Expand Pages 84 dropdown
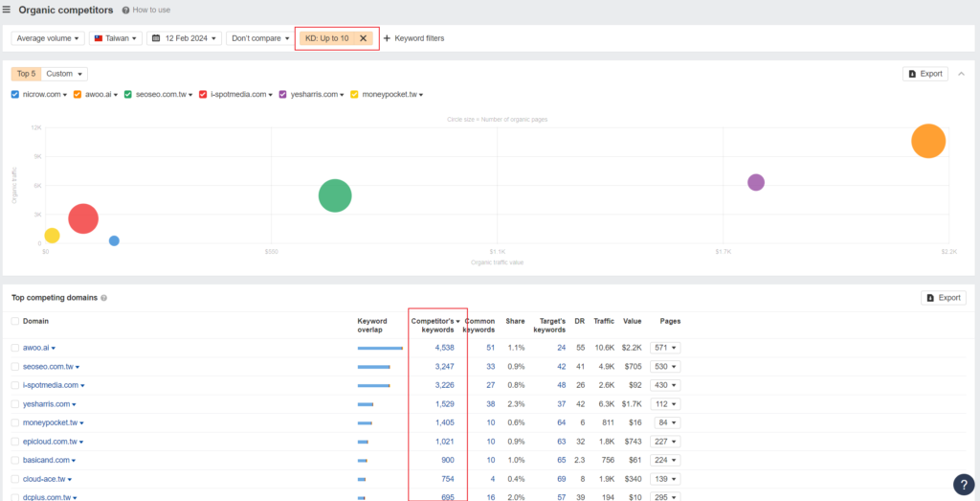 [x=667, y=422]
